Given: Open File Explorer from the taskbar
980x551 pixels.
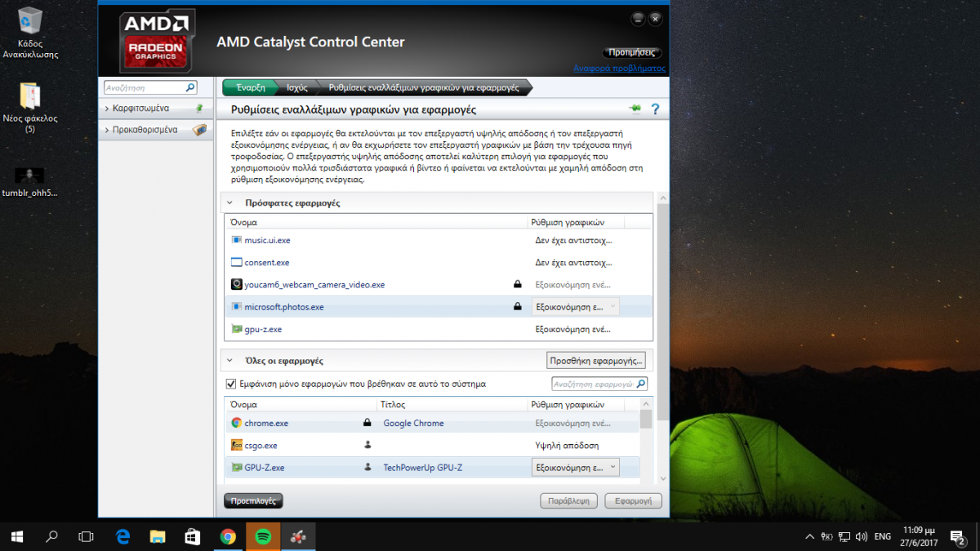Looking at the screenshot, I should (158, 536).
